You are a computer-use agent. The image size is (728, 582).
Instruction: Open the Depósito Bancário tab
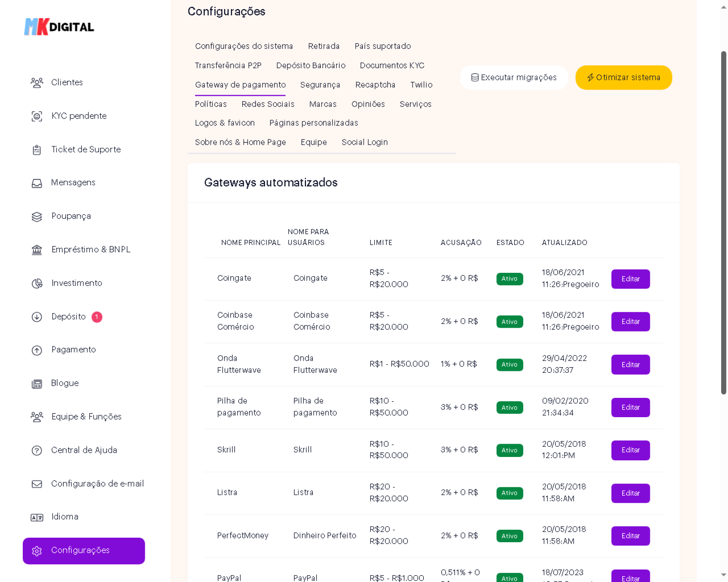click(311, 66)
